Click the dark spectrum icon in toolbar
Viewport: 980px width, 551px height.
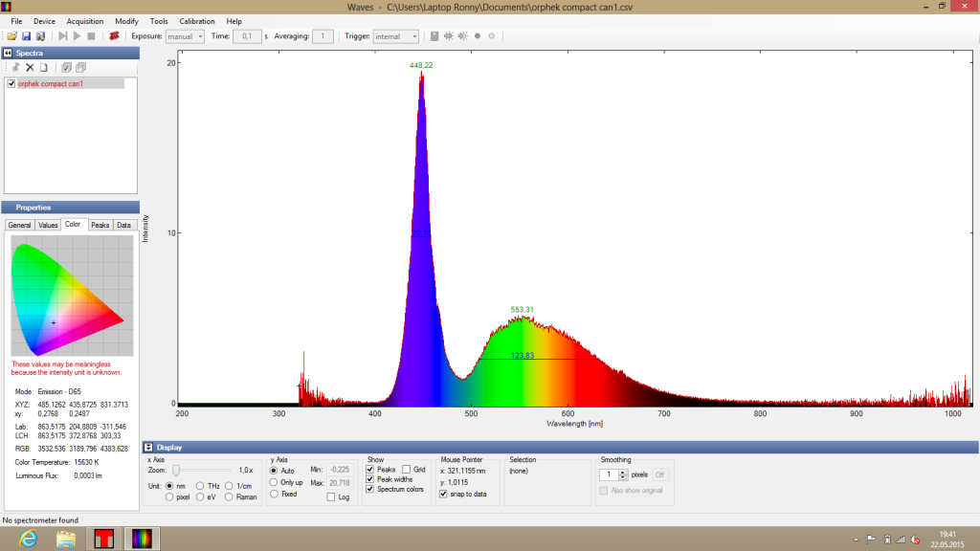[x=434, y=36]
